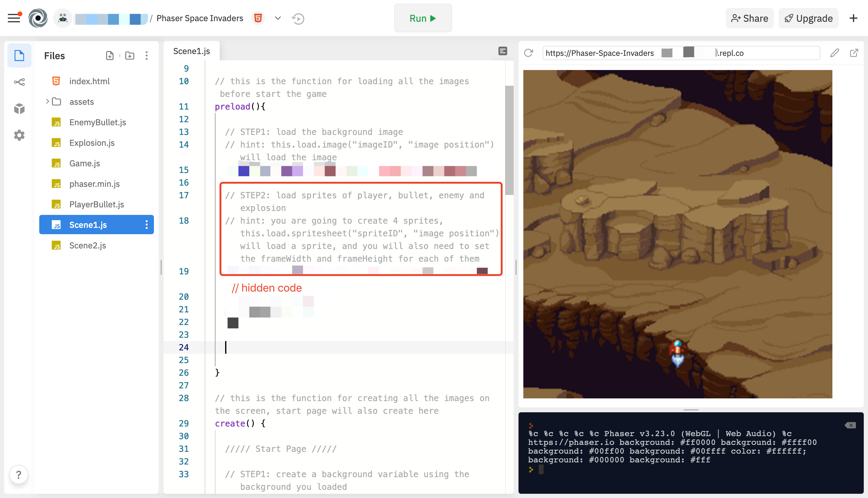Screen dimensions: 868x498
Task: Open PlayerBullet.js in file tree
Action: pos(97,204)
